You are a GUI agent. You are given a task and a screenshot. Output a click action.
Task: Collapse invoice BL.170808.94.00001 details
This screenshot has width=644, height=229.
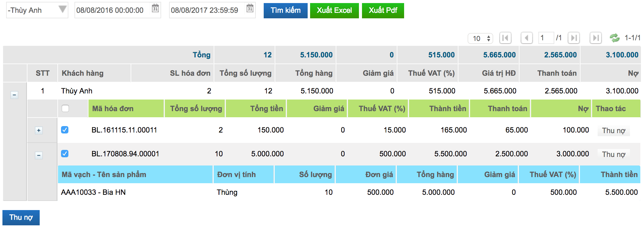click(x=39, y=155)
